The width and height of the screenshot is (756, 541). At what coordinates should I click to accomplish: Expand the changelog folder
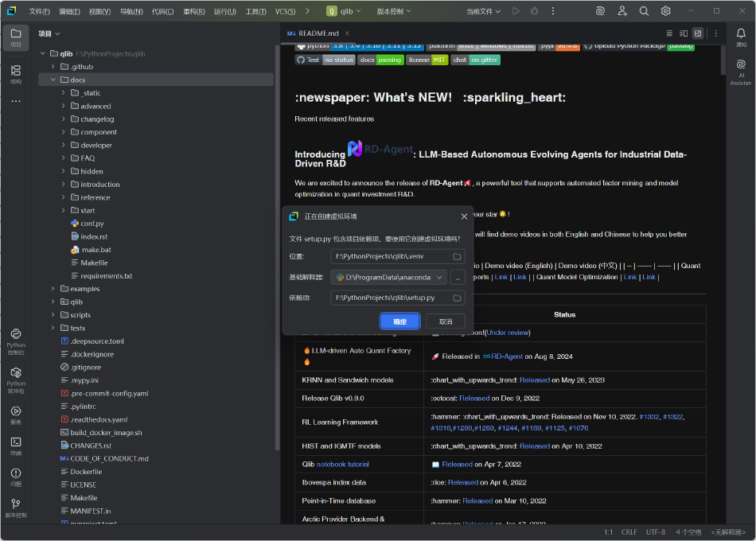coord(63,119)
